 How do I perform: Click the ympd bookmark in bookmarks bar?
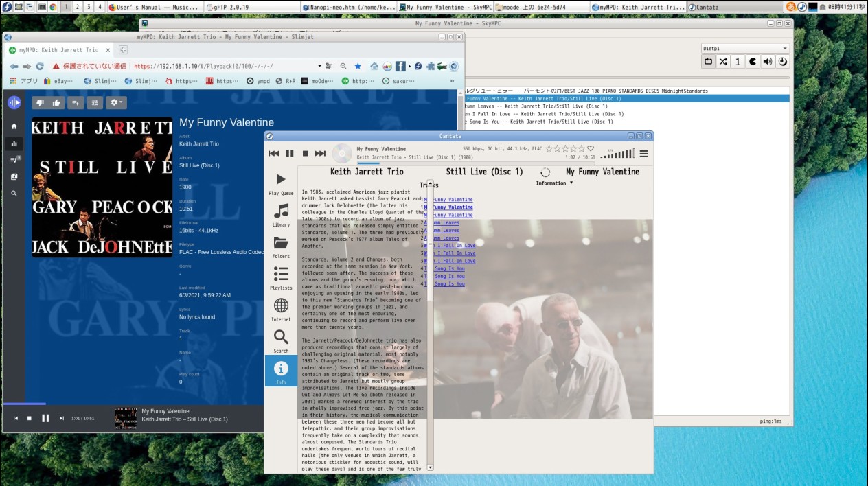pyautogui.click(x=258, y=81)
